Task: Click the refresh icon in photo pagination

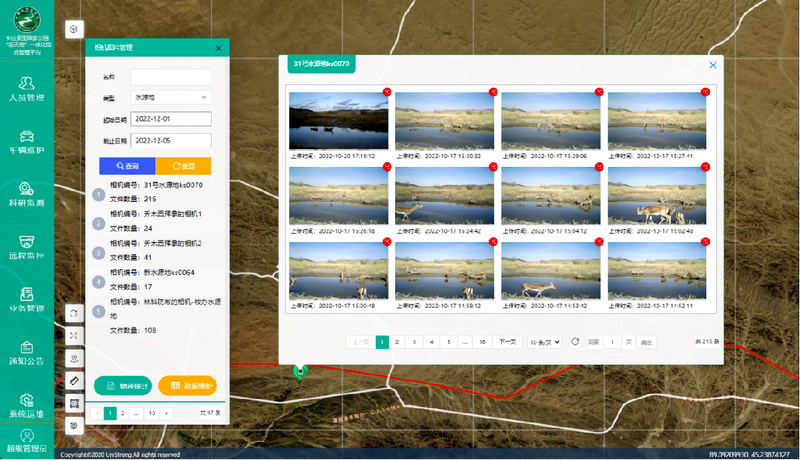Action: [x=575, y=342]
